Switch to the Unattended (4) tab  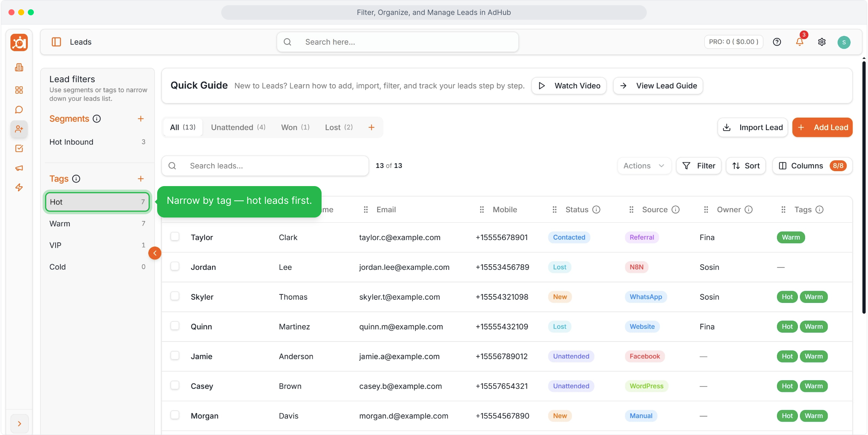[238, 127]
